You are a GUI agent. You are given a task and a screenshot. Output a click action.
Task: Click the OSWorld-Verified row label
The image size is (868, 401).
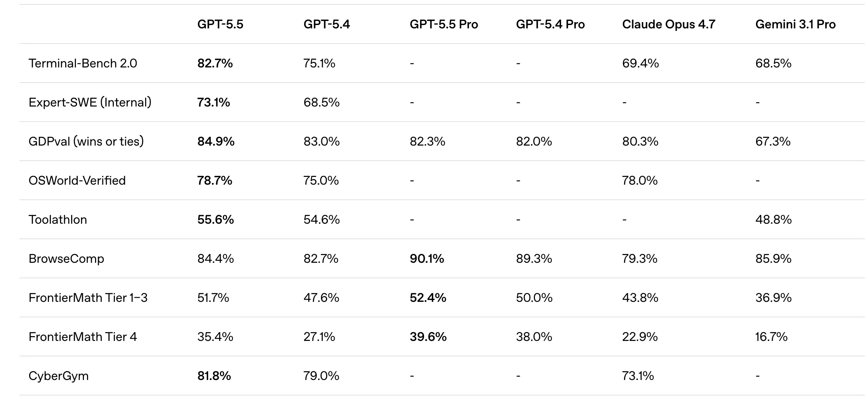(77, 181)
